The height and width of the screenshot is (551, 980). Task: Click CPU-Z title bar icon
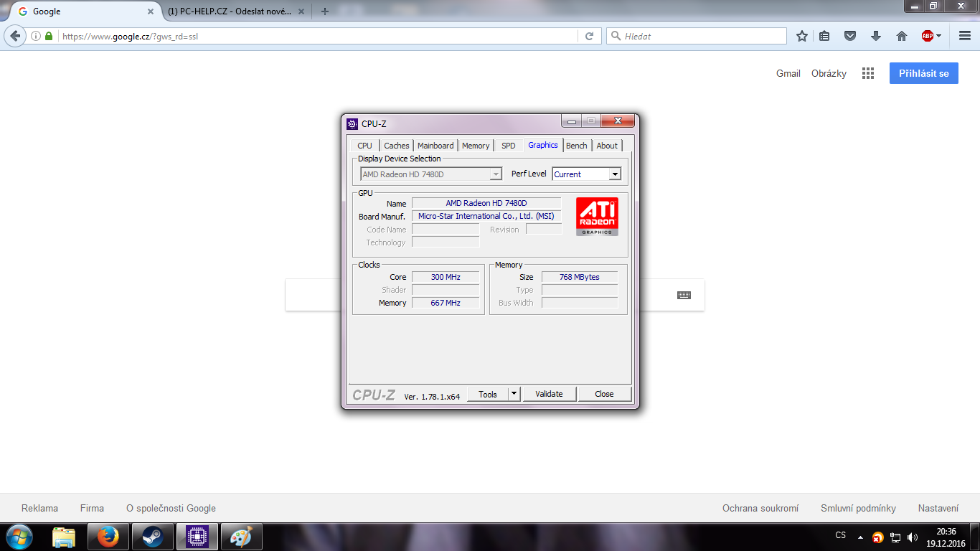pyautogui.click(x=352, y=123)
